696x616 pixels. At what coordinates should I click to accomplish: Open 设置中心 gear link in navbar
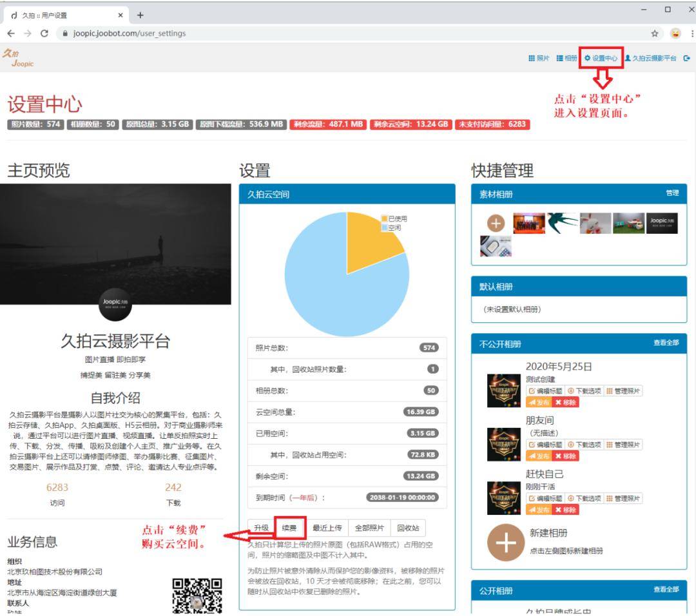pyautogui.click(x=601, y=58)
